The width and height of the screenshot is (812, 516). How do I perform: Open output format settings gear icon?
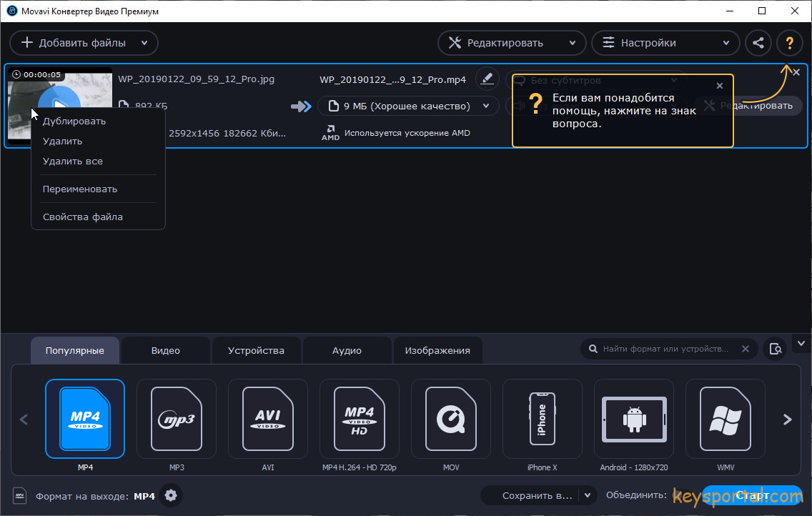click(x=170, y=495)
